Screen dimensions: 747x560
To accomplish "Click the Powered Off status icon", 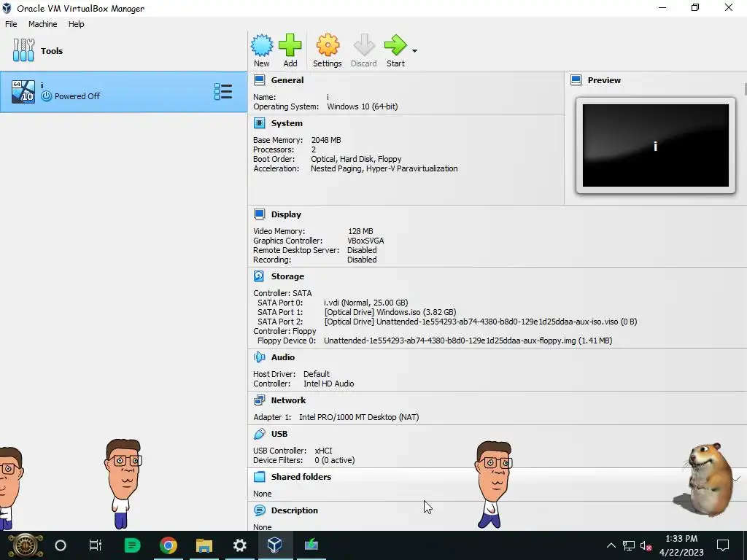I will pos(46,96).
